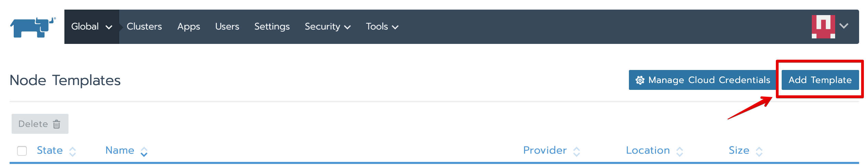Click the gear icon in Manage Cloud Credentials

coord(640,80)
